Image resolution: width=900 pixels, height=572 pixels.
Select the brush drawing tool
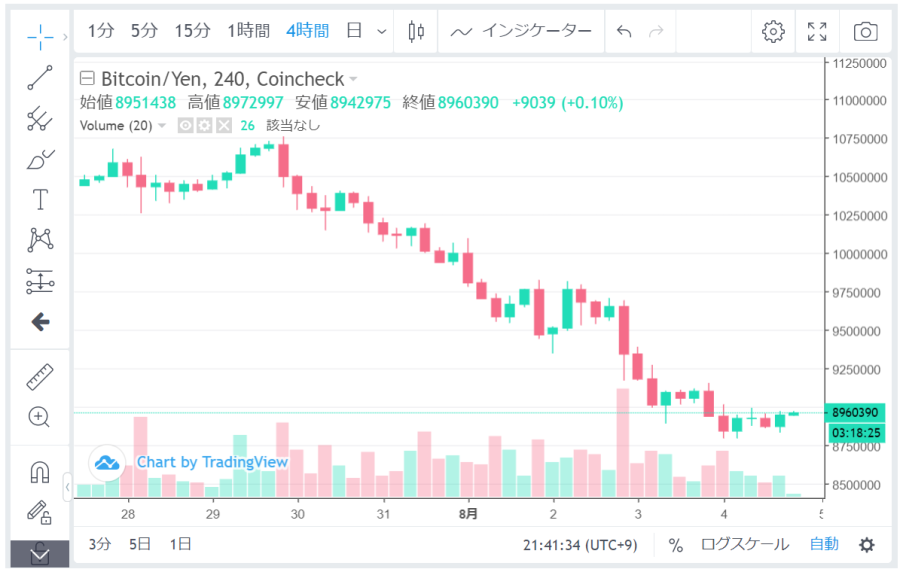click(x=40, y=158)
